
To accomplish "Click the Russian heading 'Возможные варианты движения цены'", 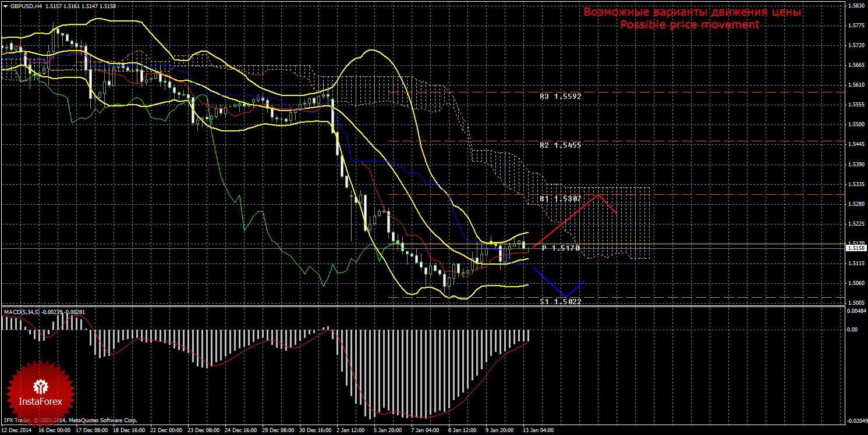I will point(692,12).
